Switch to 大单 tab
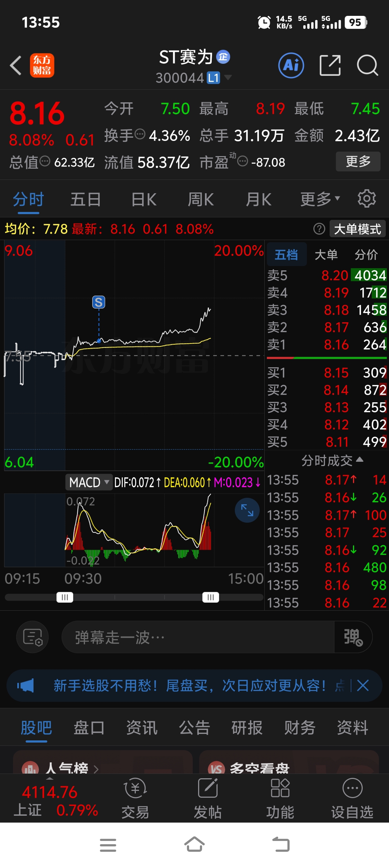389x868 pixels. tap(326, 254)
